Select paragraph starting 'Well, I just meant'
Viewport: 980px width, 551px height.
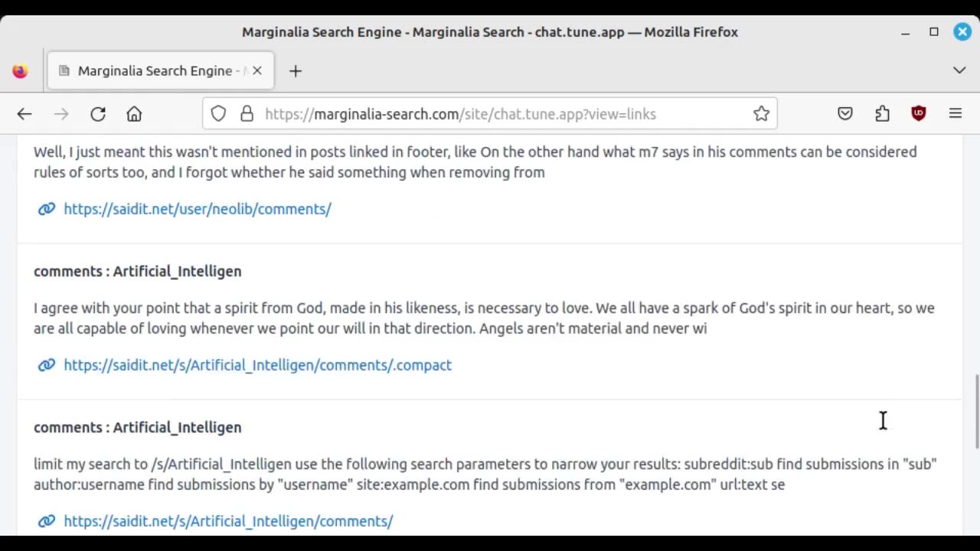click(x=475, y=161)
